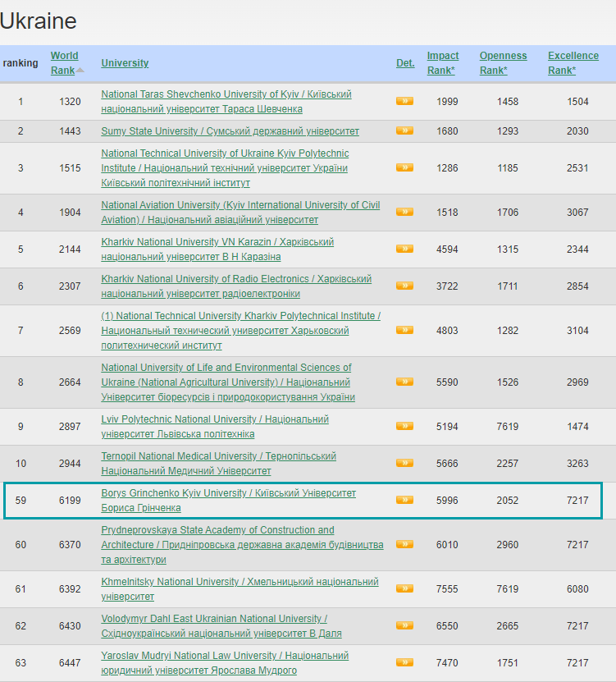Click details arrow for Khmelnitsky National University

click(x=404, y=588)
